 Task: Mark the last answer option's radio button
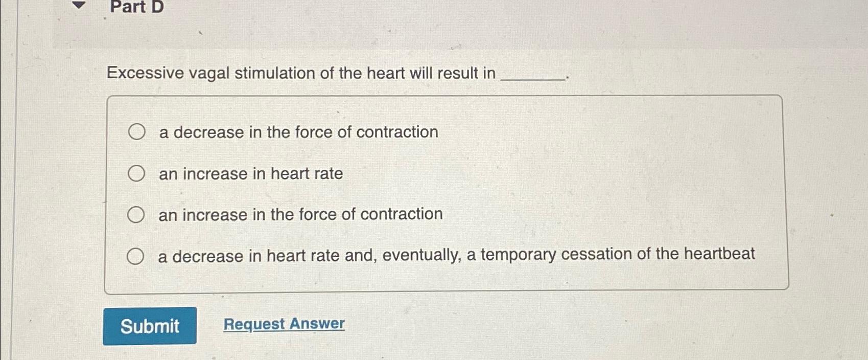[x=136, y=256]
